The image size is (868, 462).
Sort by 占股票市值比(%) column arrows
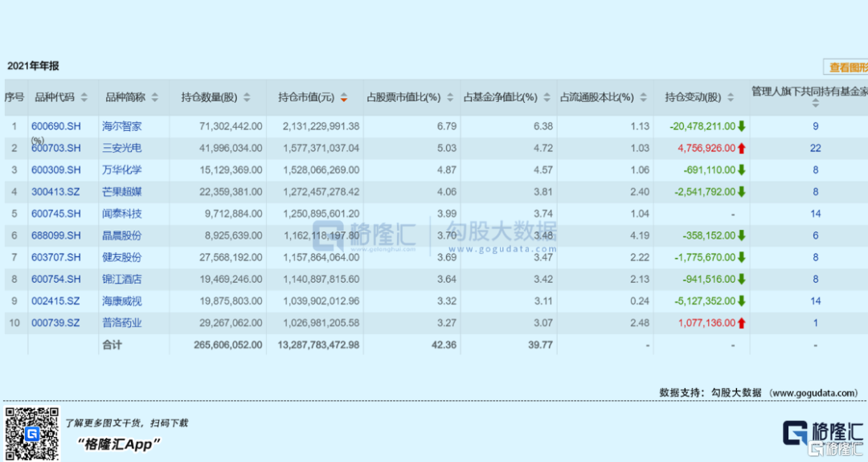[450, 98]
